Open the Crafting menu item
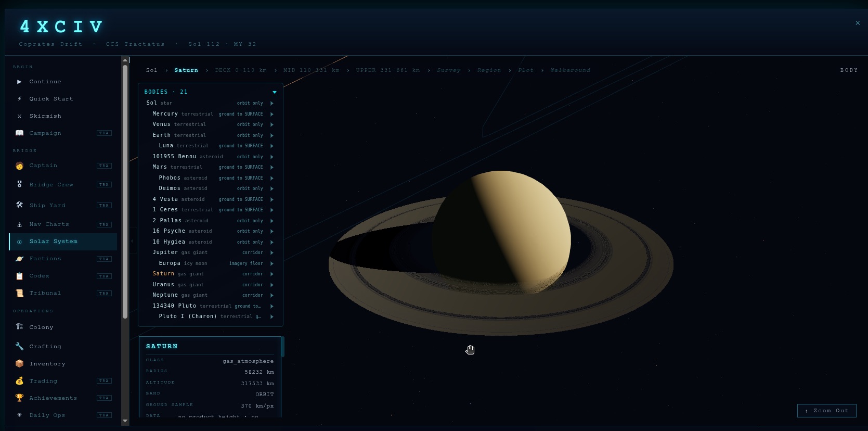The height and width of the screenshot is (431, 868). [63, 346]
